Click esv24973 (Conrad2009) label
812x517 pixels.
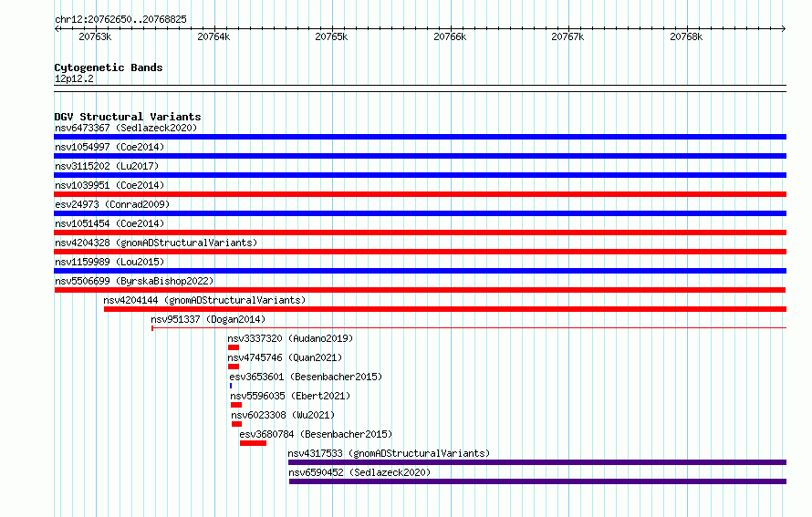(112, 204)
